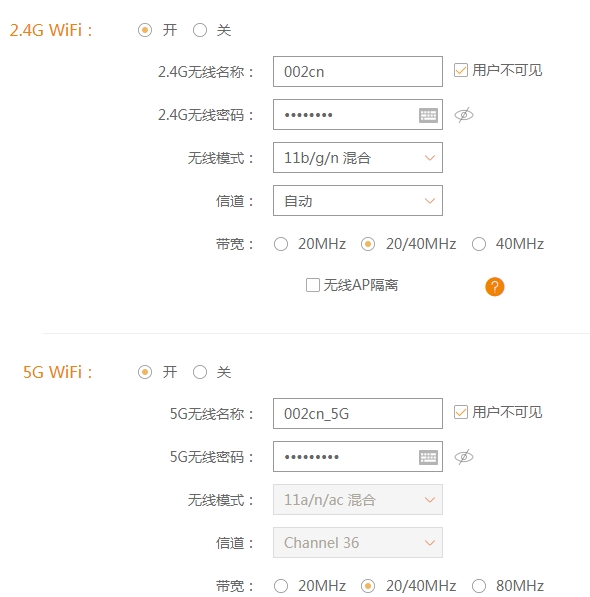Uncheck 用户不可见 for 5G network name
590x597 pixels.
pos(461,412)
